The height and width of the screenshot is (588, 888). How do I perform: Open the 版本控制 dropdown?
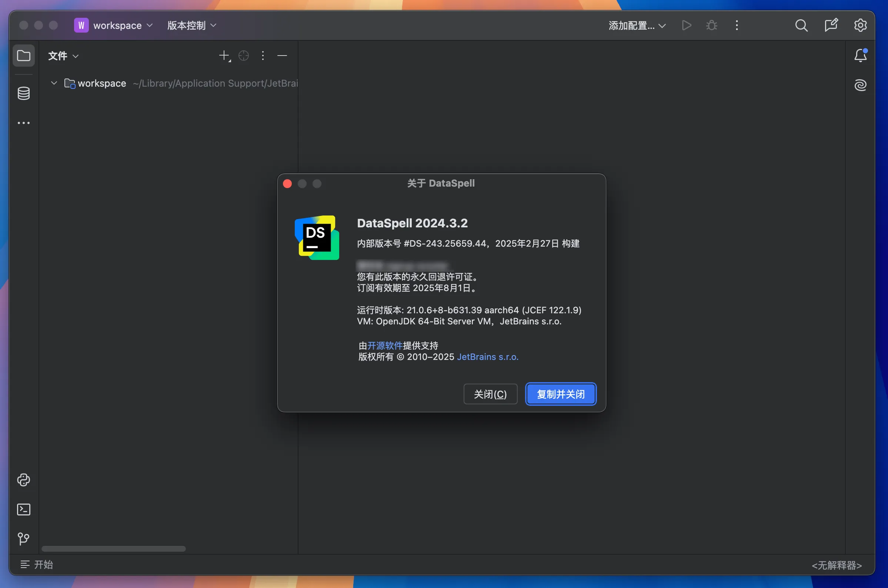pyautogui.click(x=191, y=26)
